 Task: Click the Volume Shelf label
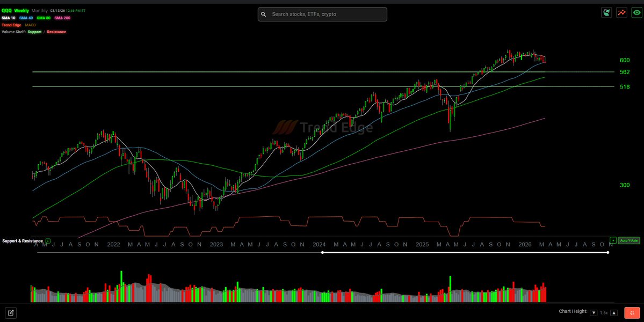pos(13,32)
